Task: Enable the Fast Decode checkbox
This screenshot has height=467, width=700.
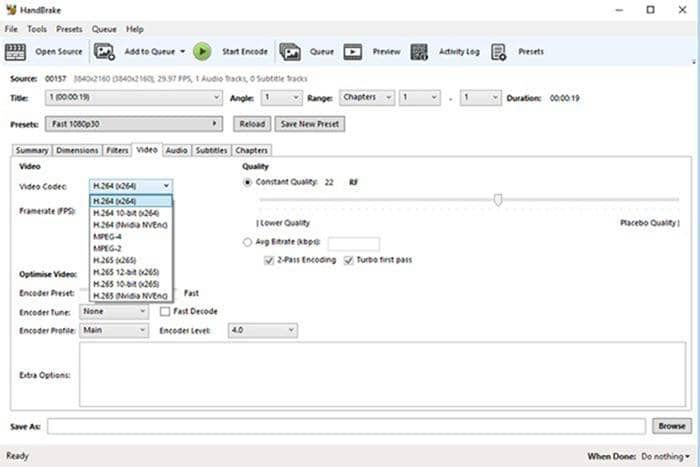Action: coord(165,311)
